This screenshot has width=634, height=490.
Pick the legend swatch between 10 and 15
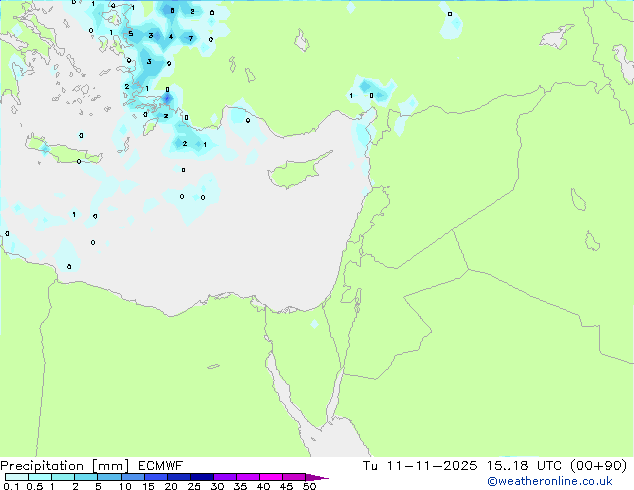click(x=133, y=477)
